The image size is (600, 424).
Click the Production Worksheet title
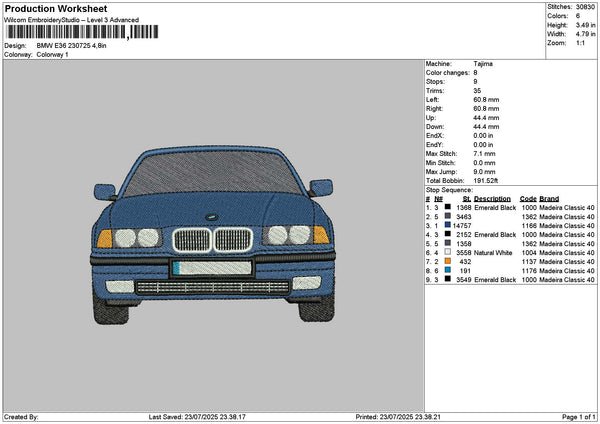pyautogui.click(x=56, y=9)
